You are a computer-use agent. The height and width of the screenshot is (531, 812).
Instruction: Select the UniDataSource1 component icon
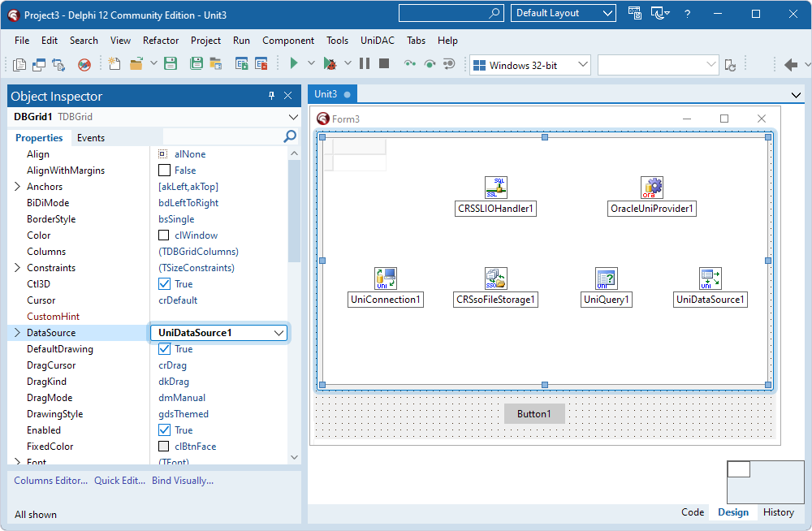tap(710, 278)
